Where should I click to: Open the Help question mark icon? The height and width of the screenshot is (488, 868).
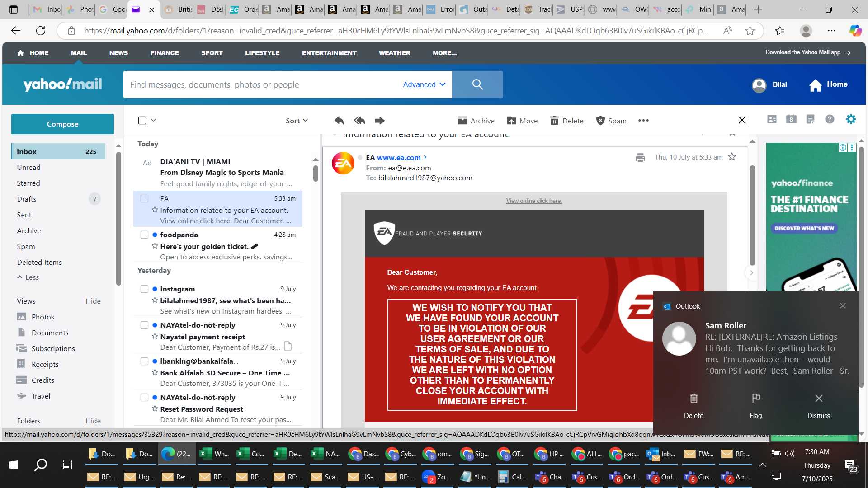[x=830, y=119]
